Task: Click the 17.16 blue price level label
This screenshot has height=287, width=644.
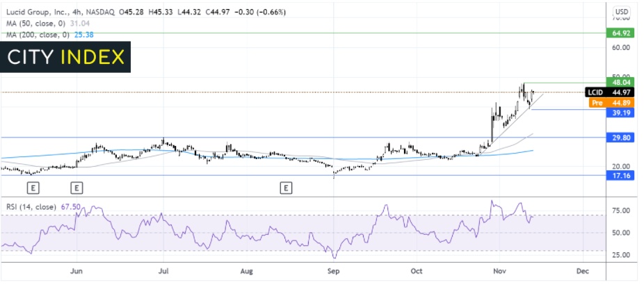Action: [x=620, y=176]
